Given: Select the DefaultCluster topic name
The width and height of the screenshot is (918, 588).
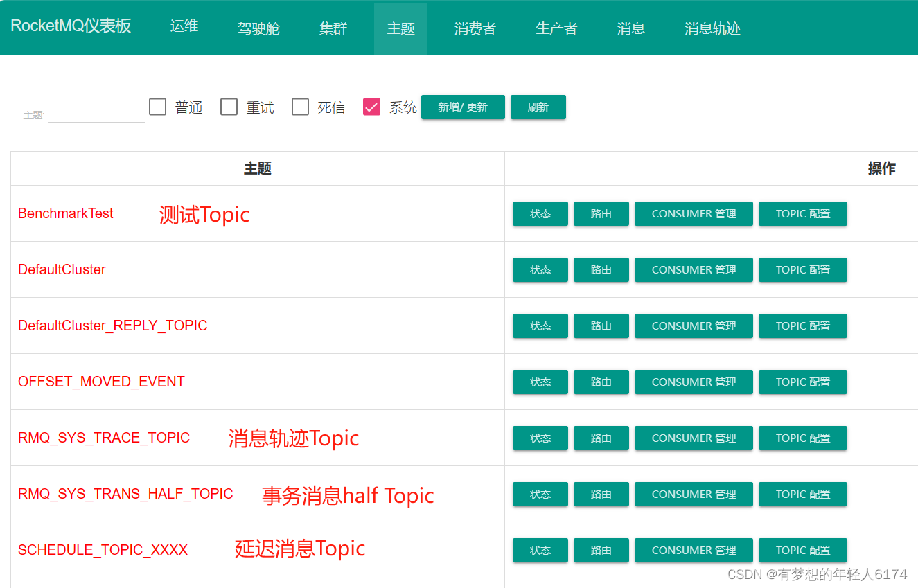Looking at the screenshot, I should click(62, 269).
